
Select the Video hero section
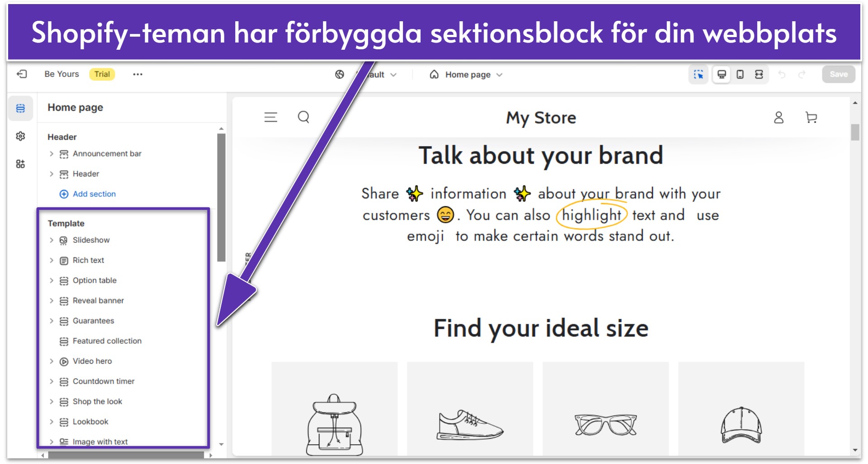(x=92, y=361)
